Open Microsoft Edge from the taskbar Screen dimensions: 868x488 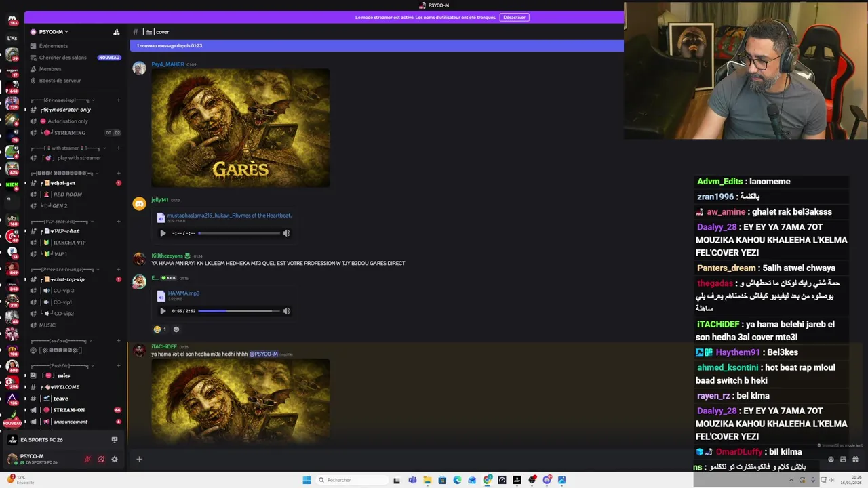point(457,480)
